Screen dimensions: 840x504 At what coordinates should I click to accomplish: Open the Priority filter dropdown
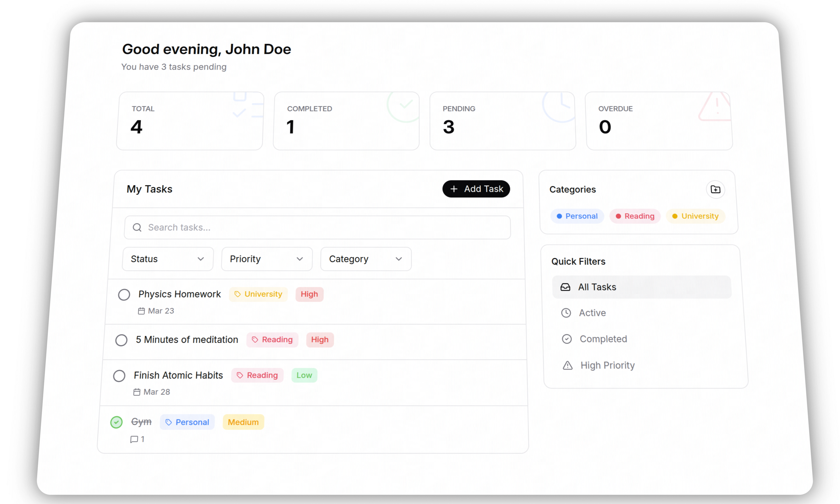267,259
